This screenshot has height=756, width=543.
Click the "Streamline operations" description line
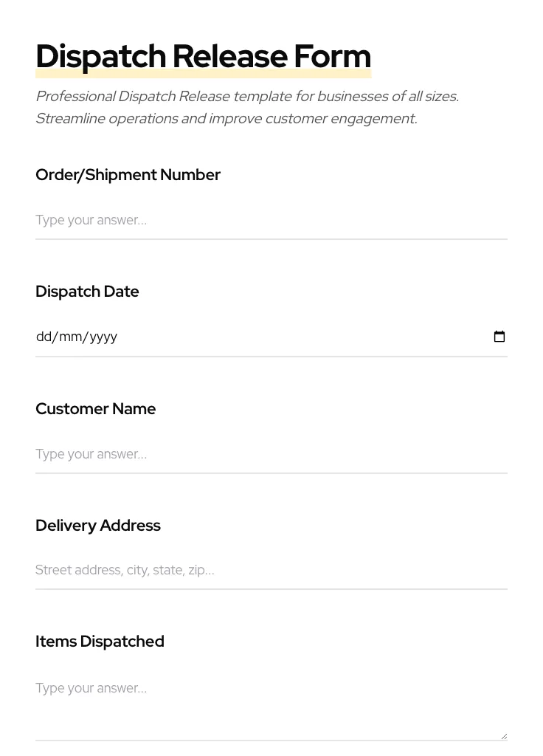click(x=226, y=119)
